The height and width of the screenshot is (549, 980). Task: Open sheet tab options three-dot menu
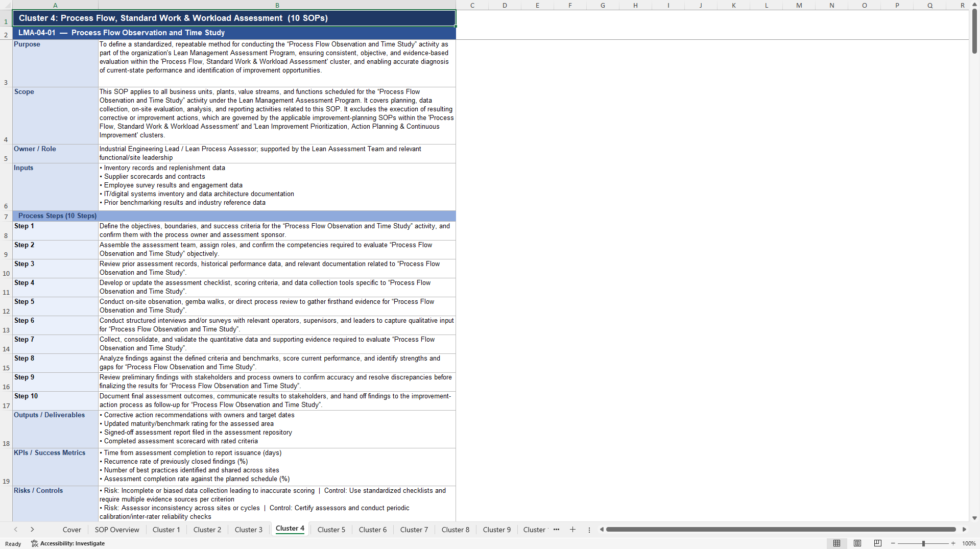[x=589, y=530]
